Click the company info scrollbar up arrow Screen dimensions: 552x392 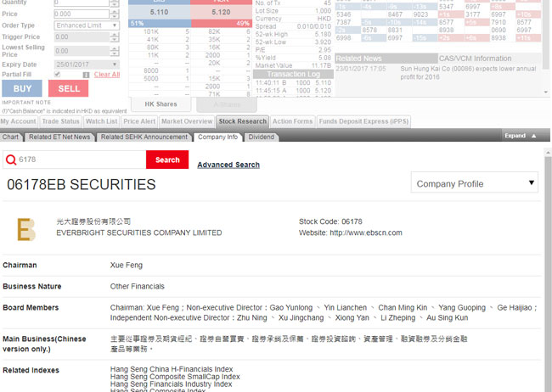tap(548, 153)
